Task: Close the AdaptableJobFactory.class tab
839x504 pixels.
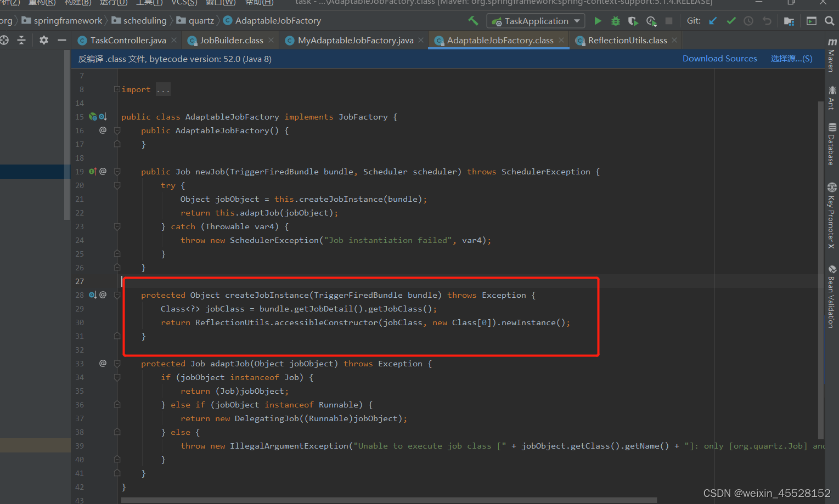Action: [561, 40]
